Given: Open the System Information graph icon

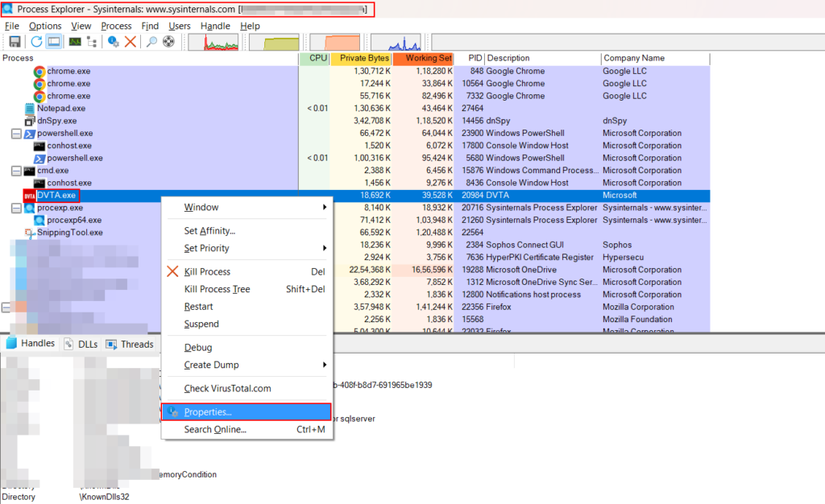Looking at the screenshot, I should [x=74, y=42].
